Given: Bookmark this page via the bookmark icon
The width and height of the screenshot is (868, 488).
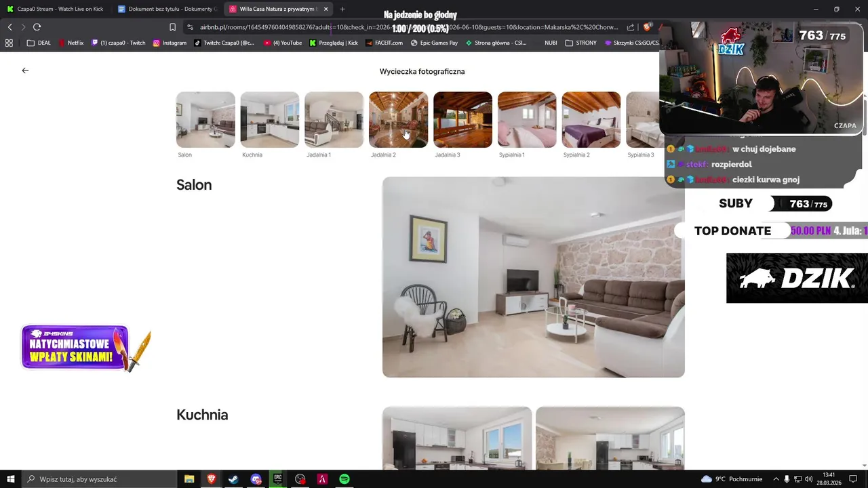Looking at the screenshot, I should [x=172, y=27].
